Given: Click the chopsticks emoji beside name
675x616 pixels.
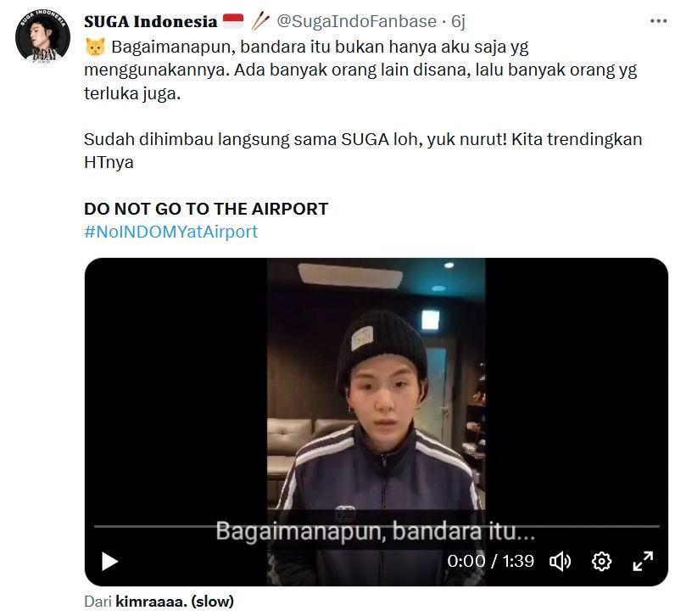Looking at the screenshot, I should pos(260,20).
